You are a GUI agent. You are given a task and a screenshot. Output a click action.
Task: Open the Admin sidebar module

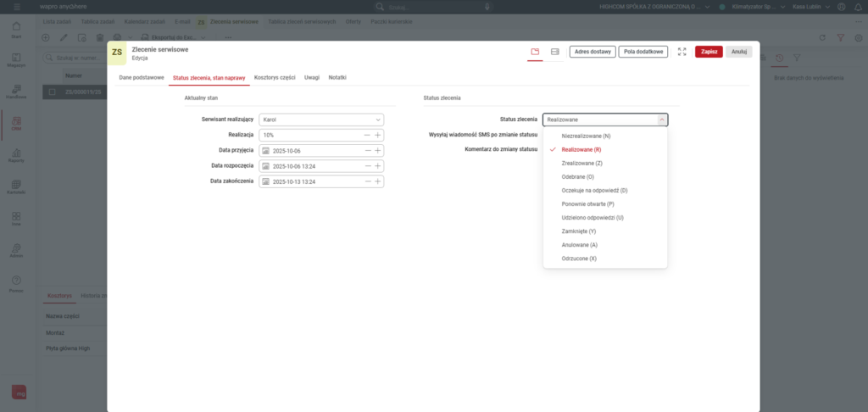17,250
